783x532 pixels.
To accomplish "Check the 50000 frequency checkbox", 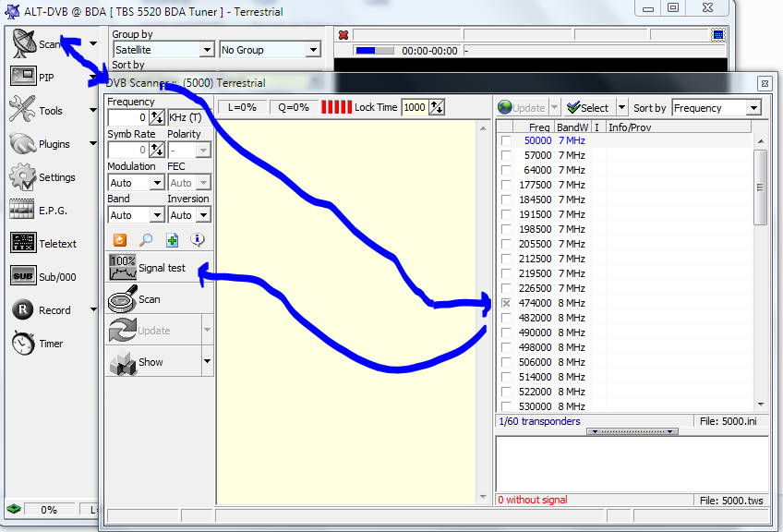I will [505, 141].
